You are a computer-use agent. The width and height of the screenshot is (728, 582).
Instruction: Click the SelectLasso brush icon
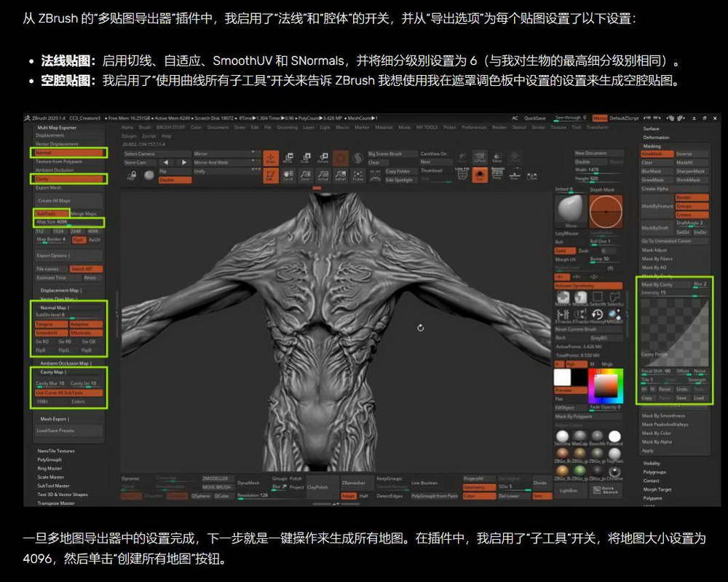pyautogui.click(x=614, y=297)
